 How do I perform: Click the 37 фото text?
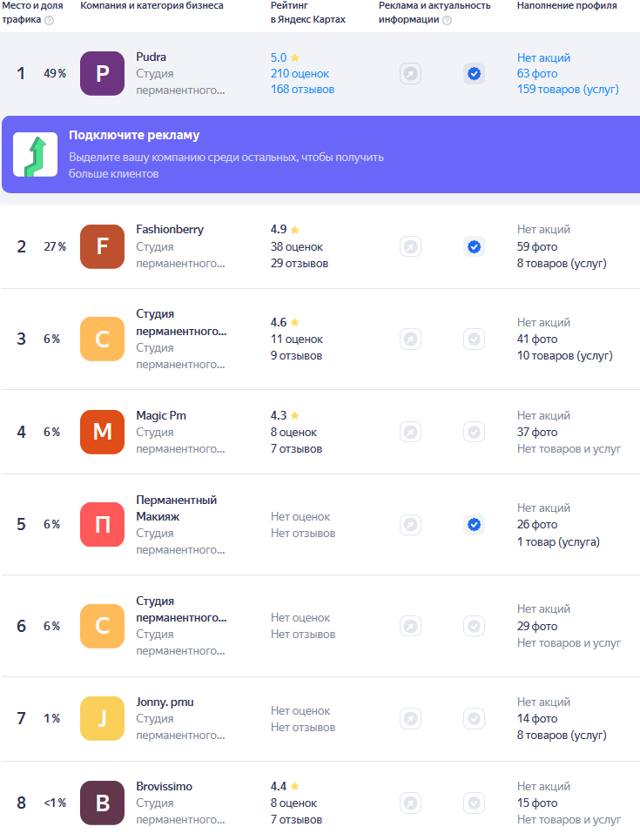(537, 432)
